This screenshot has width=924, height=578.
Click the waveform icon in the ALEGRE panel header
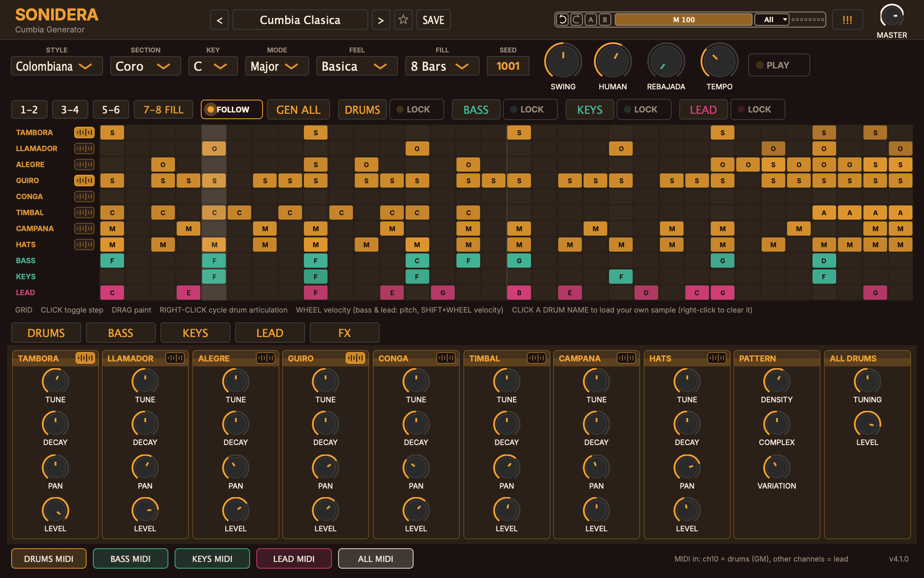(x=266, y=358)
